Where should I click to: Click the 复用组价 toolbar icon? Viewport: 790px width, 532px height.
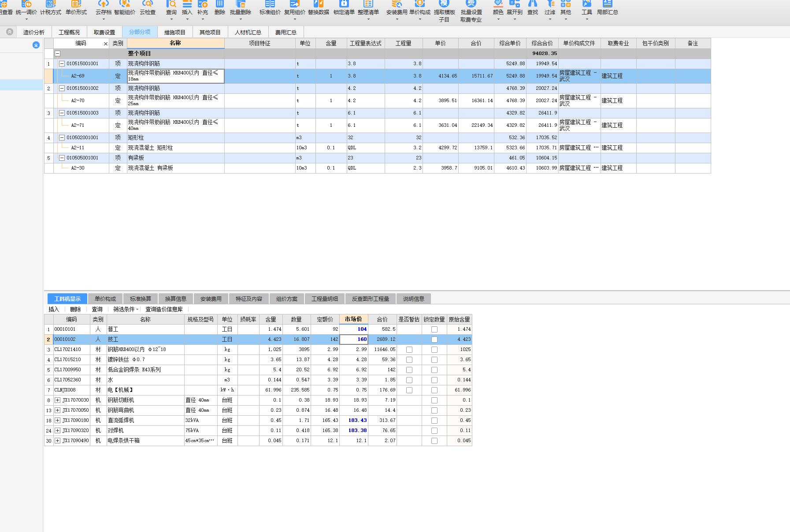(295, 8)
